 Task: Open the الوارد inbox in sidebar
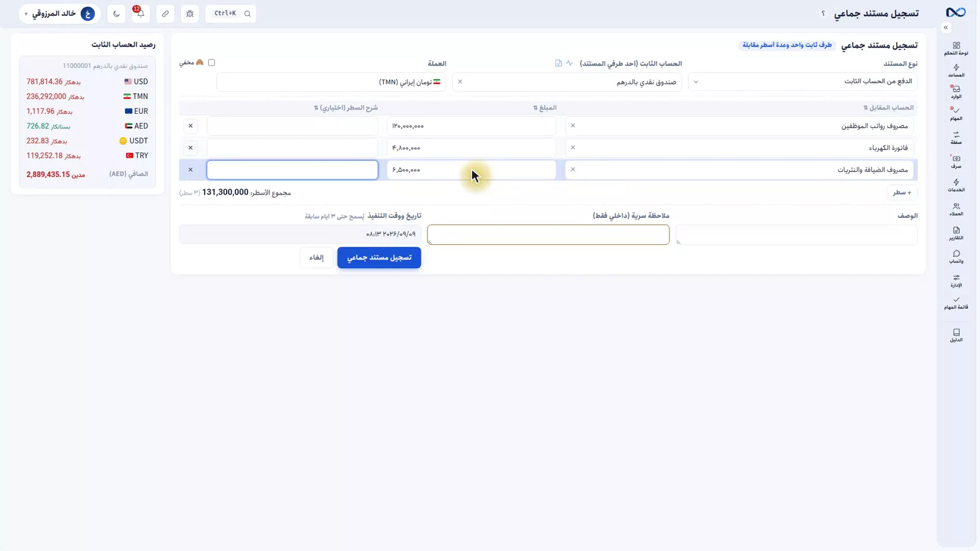pos(956,92)
